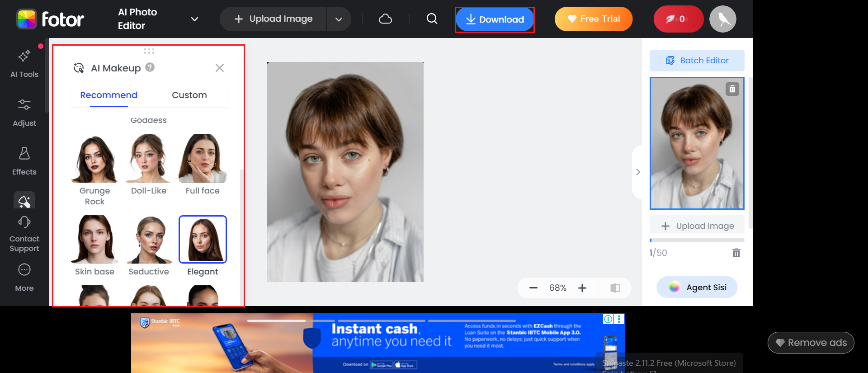Delete the uploaded photo thumbnail via trash icon
The height and width of the screenshot is (373, 868).
(x=732, y=89)
